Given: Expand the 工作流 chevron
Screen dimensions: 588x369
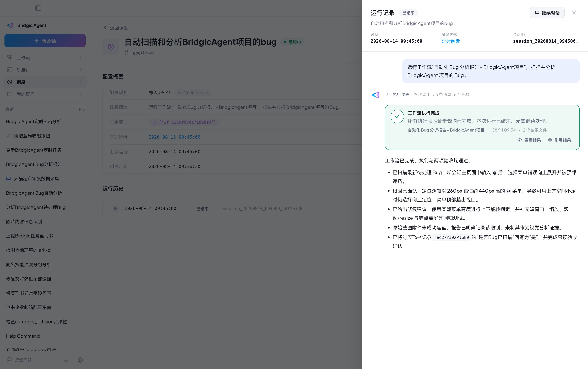Looking at the screenshot, I should [80, 58].
